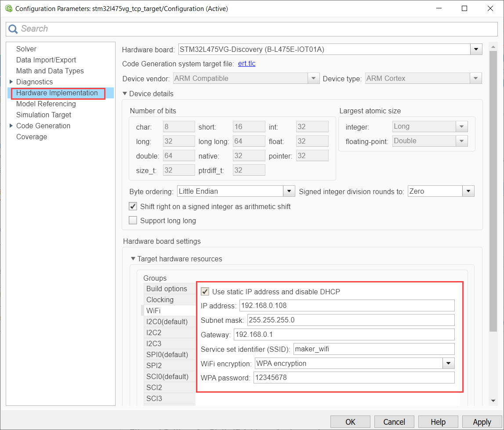
Task: Click the search magnifier icon
Action: [x=13, y=29]
